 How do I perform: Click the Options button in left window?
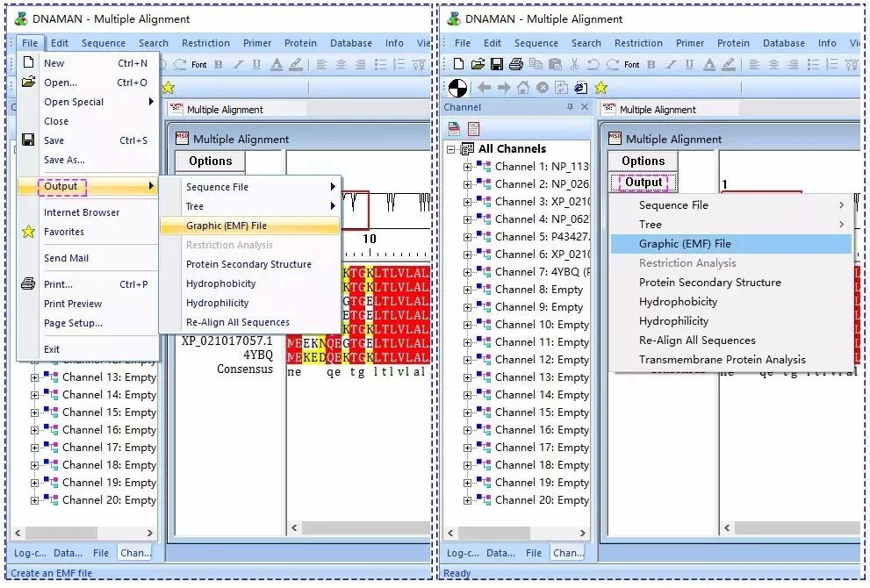[211, 161]
